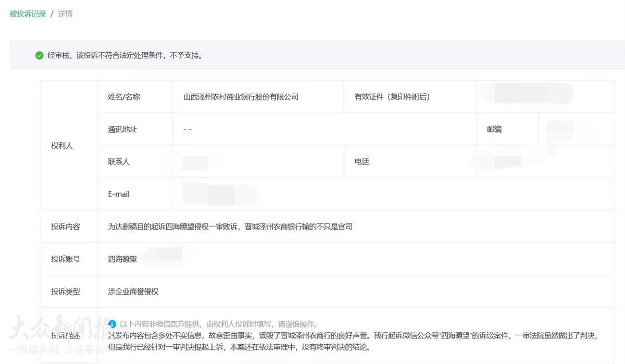The image size is (625, 364).
Task: Click the green checkmark status icon
Action: [39, 55]
